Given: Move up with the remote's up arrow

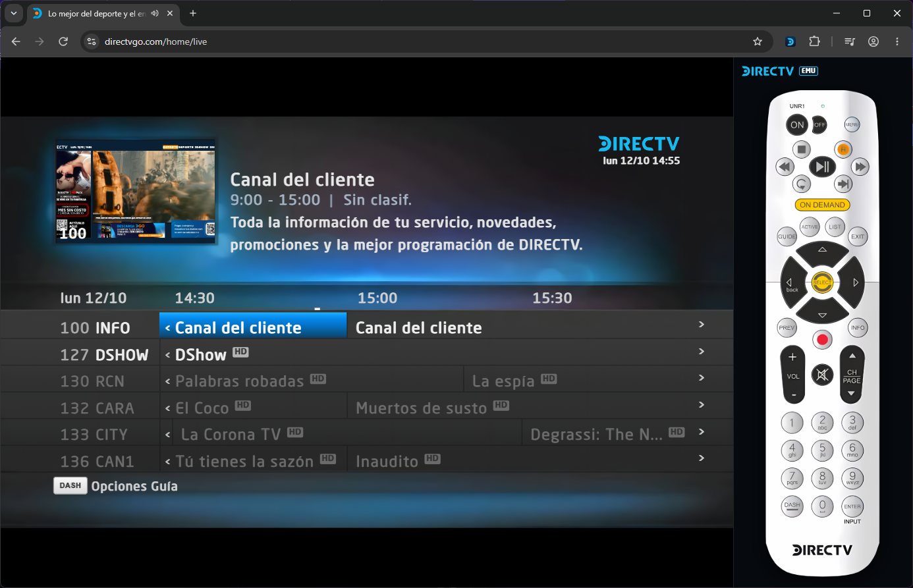Looking at the screenshot, I should [x=822, y=251].
